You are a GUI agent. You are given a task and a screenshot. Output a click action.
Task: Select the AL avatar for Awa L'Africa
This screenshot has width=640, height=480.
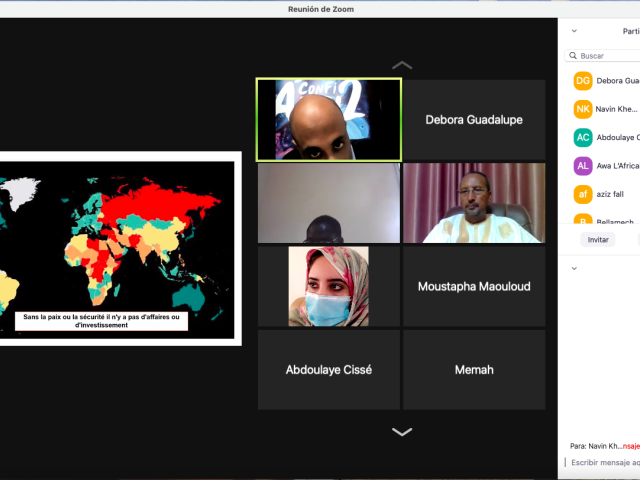pyautogui.click(x=583, y=166)
